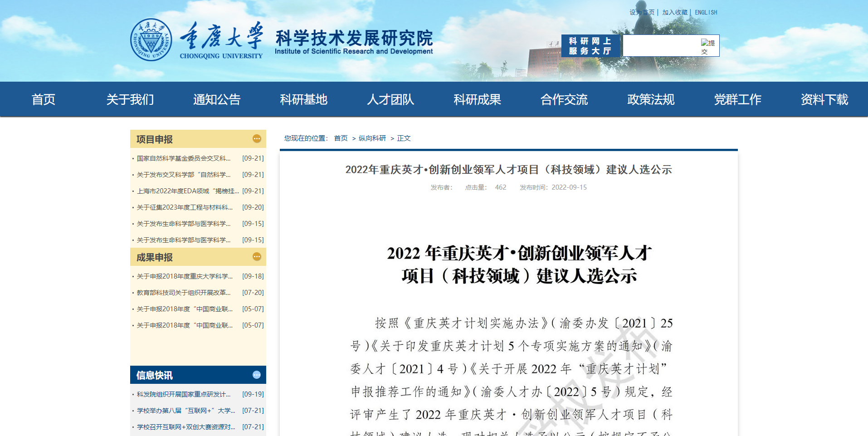Click the 加入收藏 link at top
The height and width of the screenshot is (436, 868).
pyautogui.click(x=674, y=13)
